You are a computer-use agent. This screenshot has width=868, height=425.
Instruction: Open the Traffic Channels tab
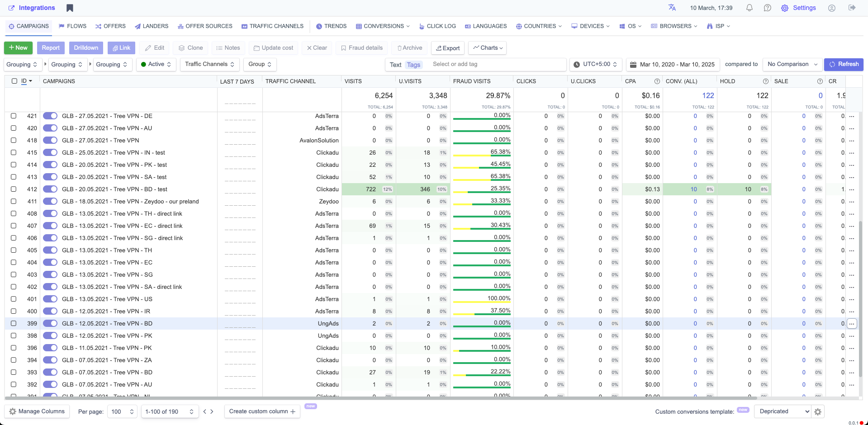(x=272, y=26)
